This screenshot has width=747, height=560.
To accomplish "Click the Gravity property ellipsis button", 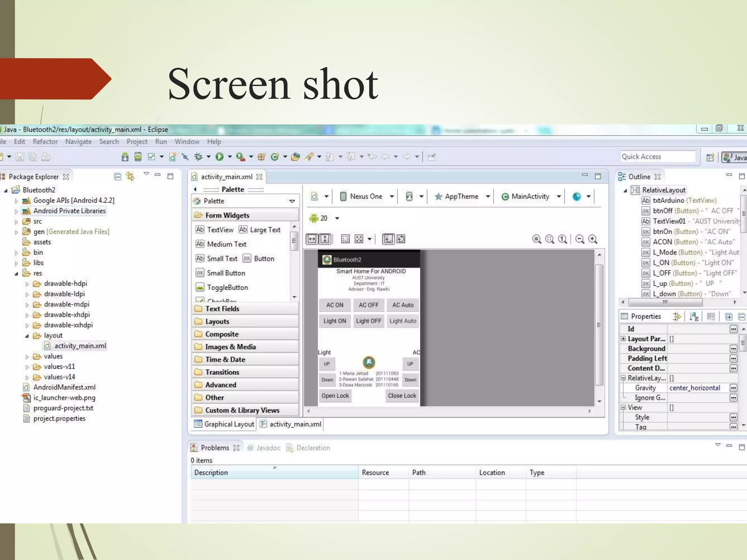I will pyautogui.click(x=734, y=388).
